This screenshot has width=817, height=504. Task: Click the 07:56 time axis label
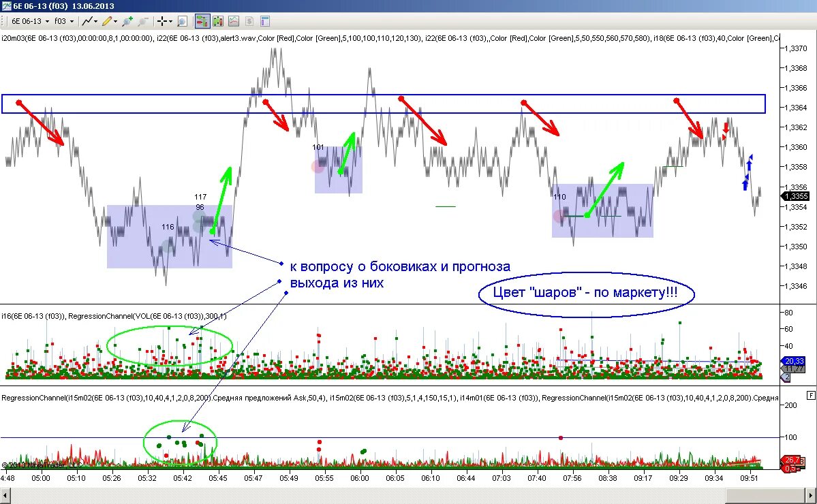pyautogui.click(x=572, y=478)
